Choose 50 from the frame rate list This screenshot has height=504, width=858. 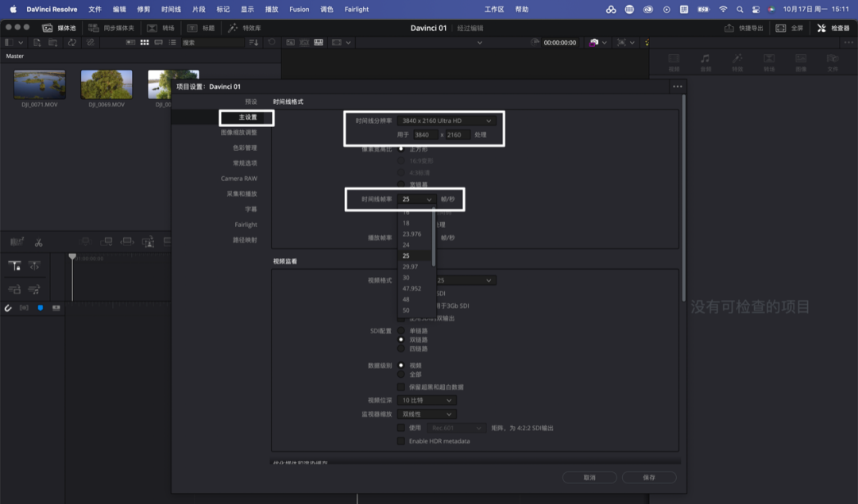coord(406,310)
